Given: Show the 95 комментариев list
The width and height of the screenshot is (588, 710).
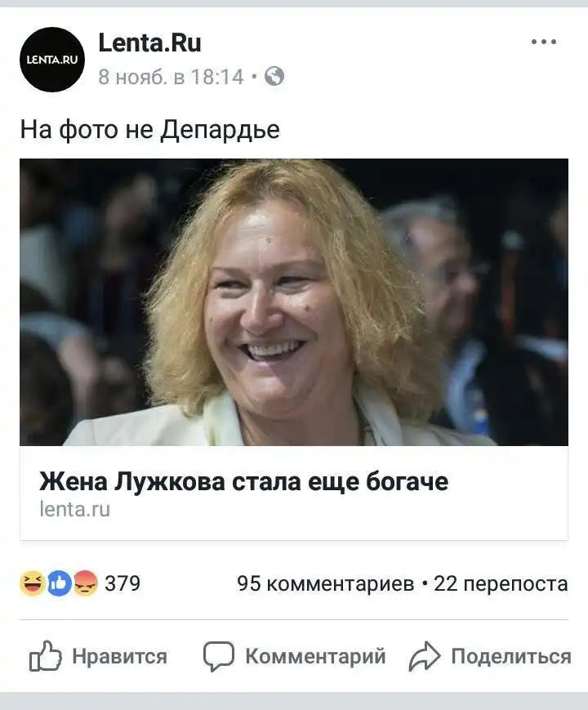Looking at the screenshot, I should (x=326, y=583).
